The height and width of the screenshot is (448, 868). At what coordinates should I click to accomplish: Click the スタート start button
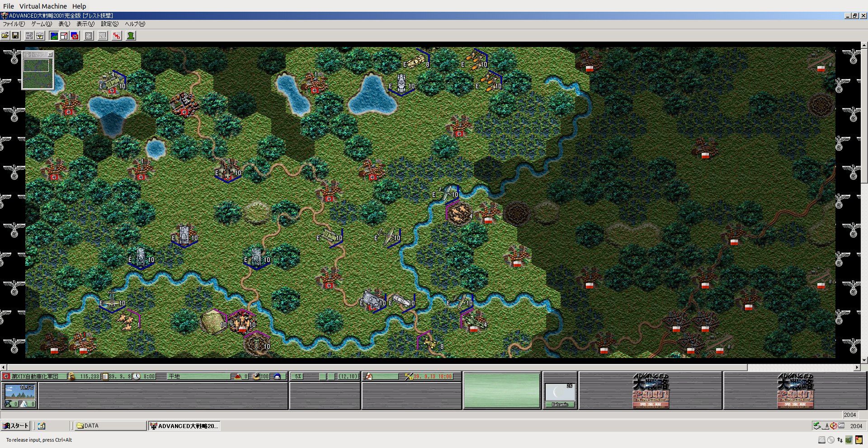[16, 426]
